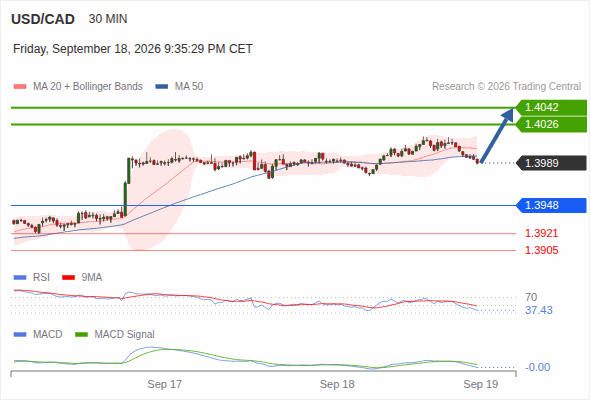Click the Sep 19 date axis label
The image size is (590, 400).
481,384
